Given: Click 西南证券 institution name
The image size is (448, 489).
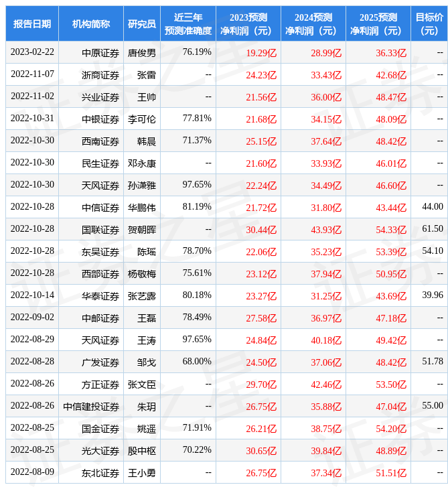Looking at the screenshot, I should point(100,141).
